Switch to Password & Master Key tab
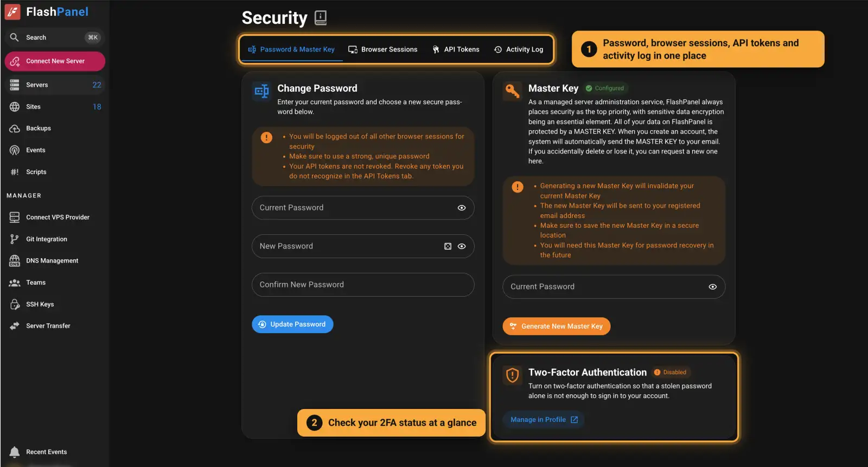The width and height of the screenshot is (868, 467). click(x=291, y=49)
